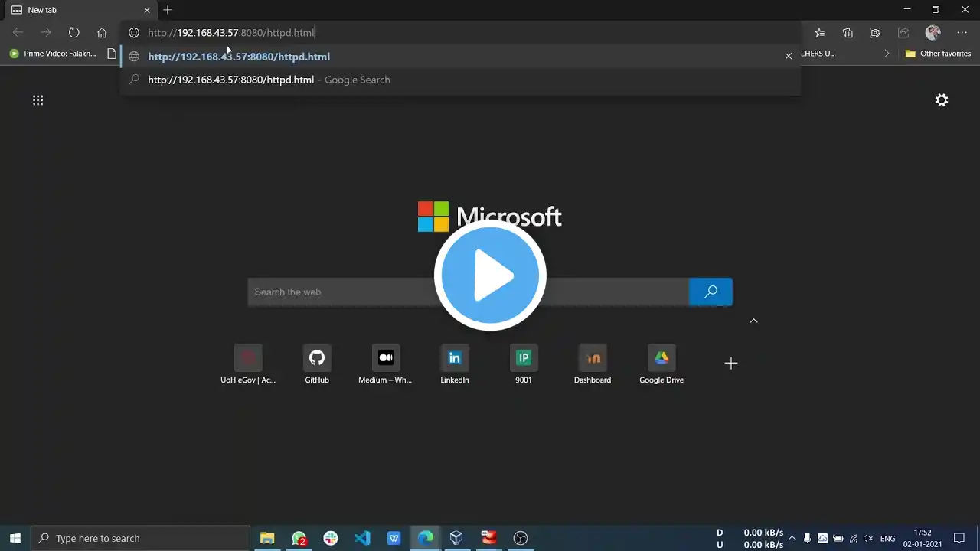This screenshot has height=551, width=980.
Task: Play the video overlay button
Action: tap(490, 275)
